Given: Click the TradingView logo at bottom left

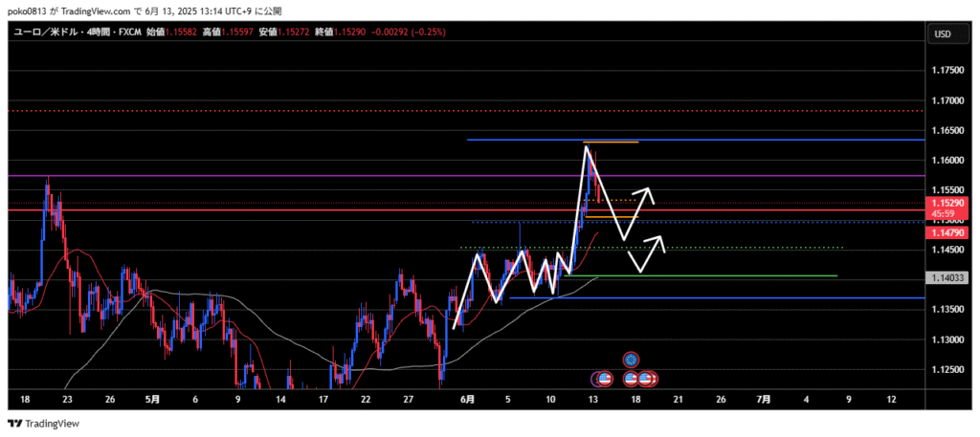Looking at the screenshot, I should point(44,424).
